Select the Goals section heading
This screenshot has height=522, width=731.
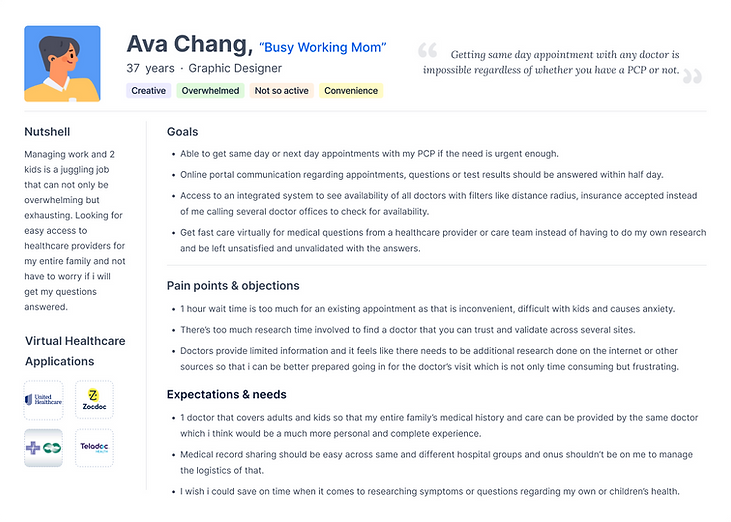[x=182, y=132]
